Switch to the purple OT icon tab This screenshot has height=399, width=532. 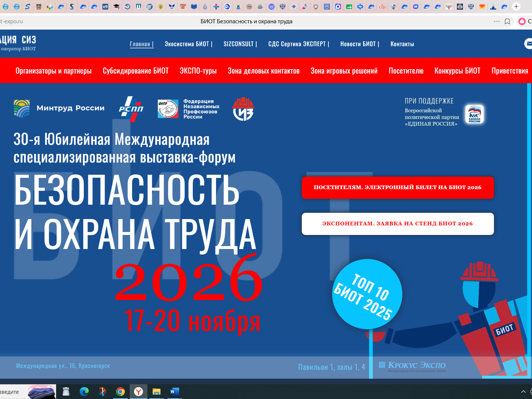click(x=416, y=7)
